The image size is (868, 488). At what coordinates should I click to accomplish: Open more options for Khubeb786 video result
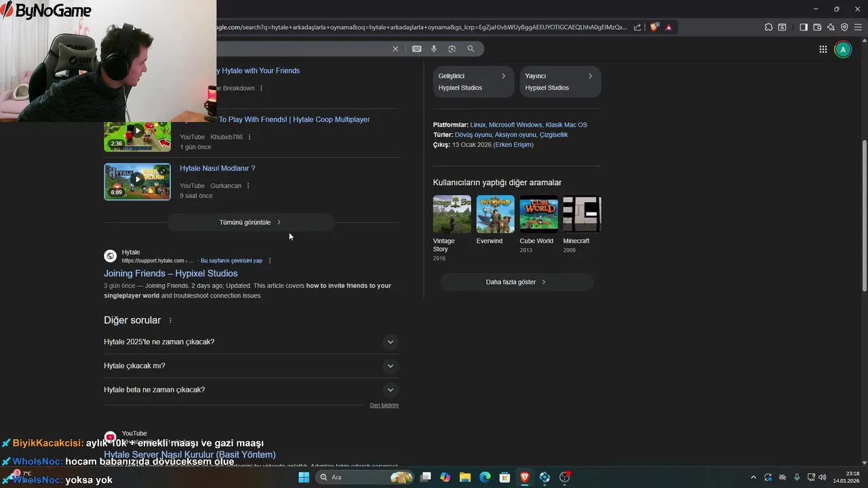coord(250,137)
